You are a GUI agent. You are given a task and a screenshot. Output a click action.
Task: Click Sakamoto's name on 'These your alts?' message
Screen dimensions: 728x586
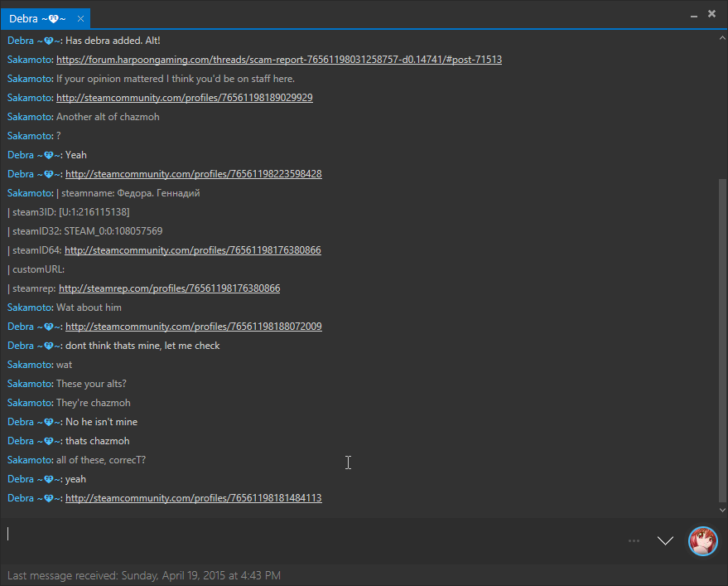click(x=30, y=384)
